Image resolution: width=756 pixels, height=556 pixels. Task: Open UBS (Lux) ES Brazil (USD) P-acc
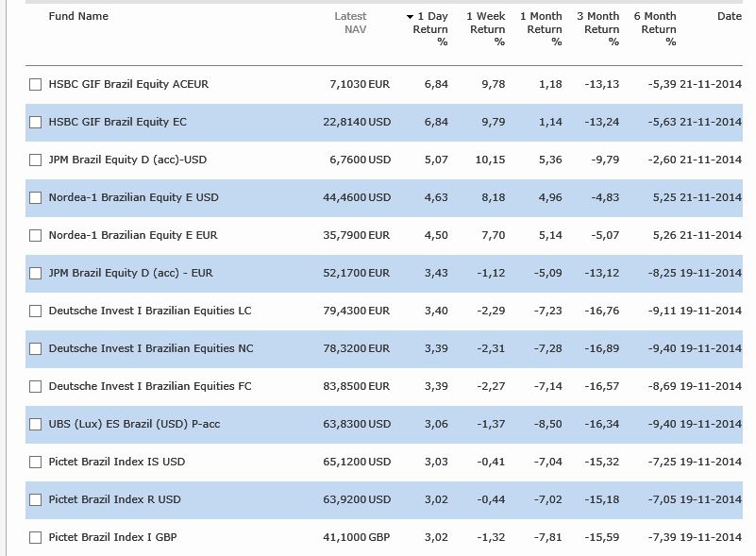point(134,424)
